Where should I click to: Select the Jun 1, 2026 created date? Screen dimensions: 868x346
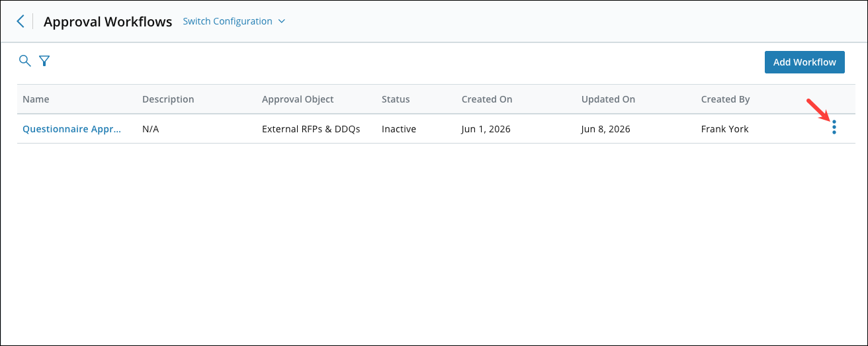coord(486,129)
